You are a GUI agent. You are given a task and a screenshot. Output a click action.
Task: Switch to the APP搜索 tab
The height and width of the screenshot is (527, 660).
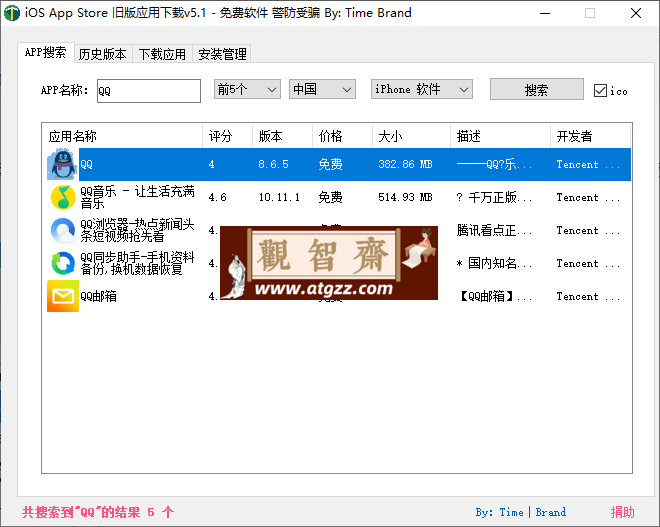coord(46,52)
